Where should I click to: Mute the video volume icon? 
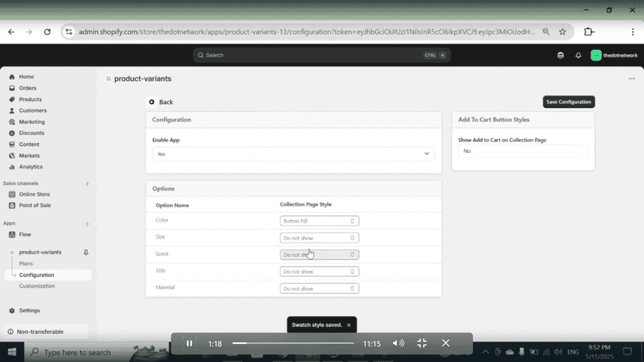click(398, 343)
